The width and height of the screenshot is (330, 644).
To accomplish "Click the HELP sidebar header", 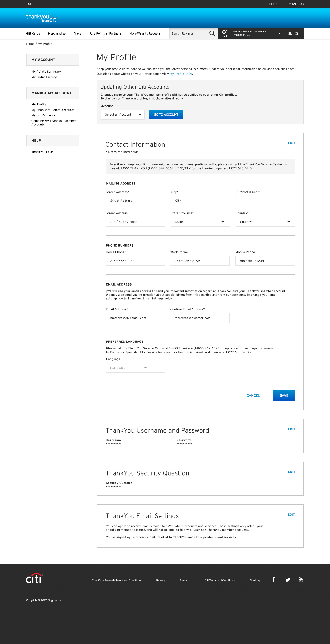I will tap(53, 140).
